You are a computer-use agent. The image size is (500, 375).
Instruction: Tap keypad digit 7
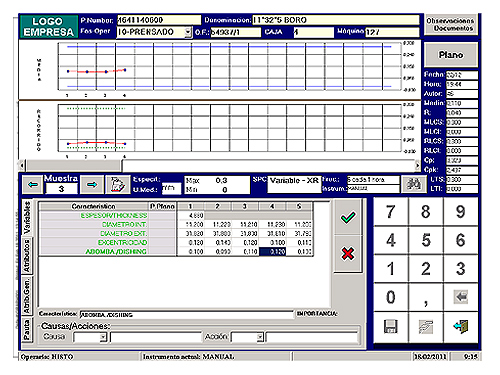coord(390,212)
